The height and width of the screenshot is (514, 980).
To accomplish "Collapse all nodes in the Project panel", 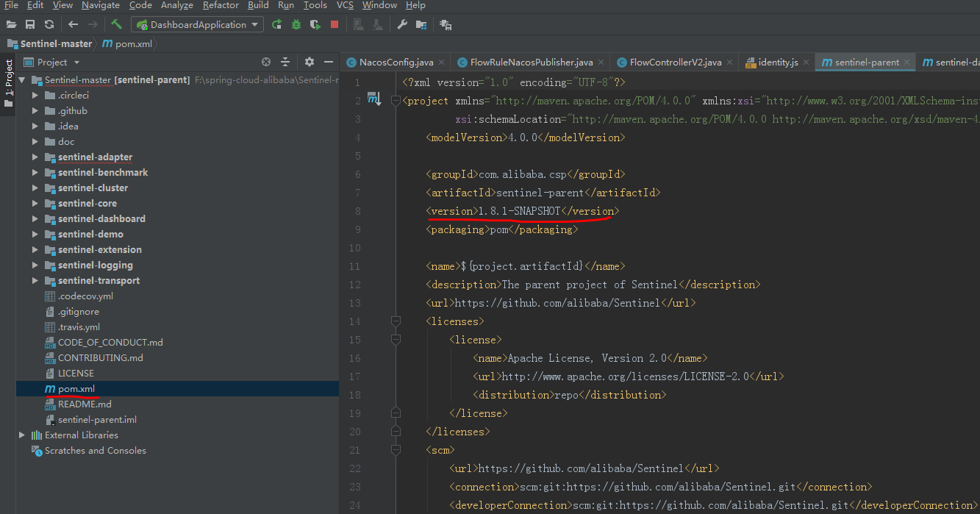I will [285, 63].
